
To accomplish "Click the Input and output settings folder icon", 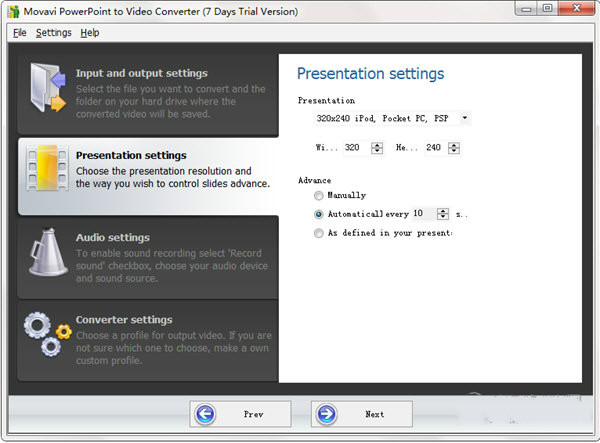I will (x=48, y=88).
